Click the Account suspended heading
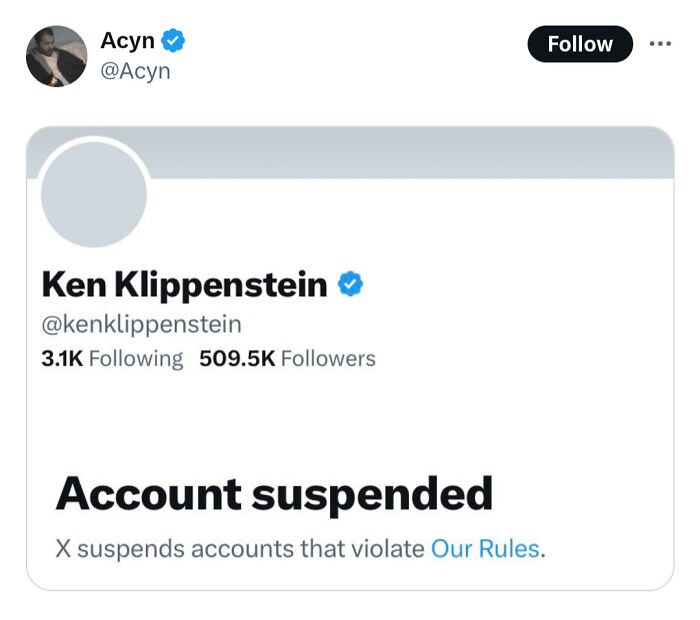 click(x=274, y=494)
